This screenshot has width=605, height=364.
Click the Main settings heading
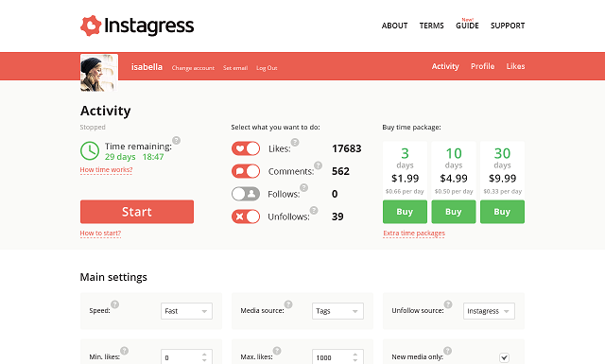click(x=113, y=277)
